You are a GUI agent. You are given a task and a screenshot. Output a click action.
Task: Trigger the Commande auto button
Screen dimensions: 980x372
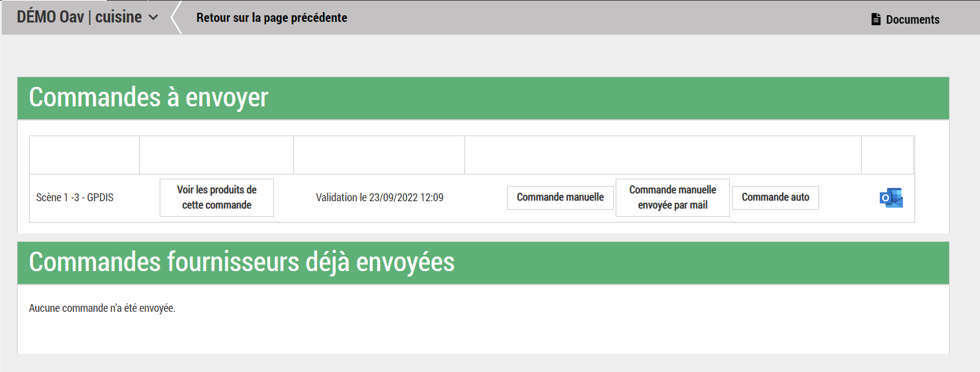775,198
